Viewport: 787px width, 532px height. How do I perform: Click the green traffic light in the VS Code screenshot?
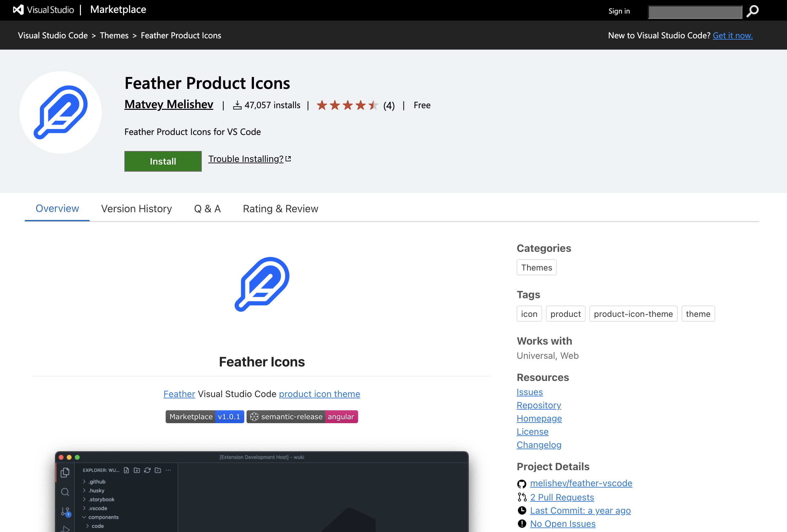coord(77,457)
